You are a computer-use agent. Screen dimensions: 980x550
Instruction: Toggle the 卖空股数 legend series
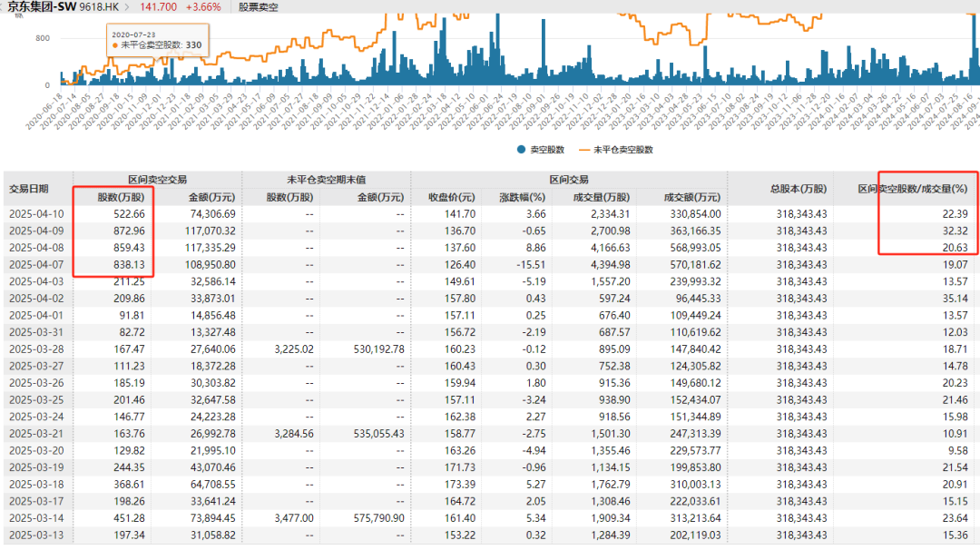click(541, 150)
